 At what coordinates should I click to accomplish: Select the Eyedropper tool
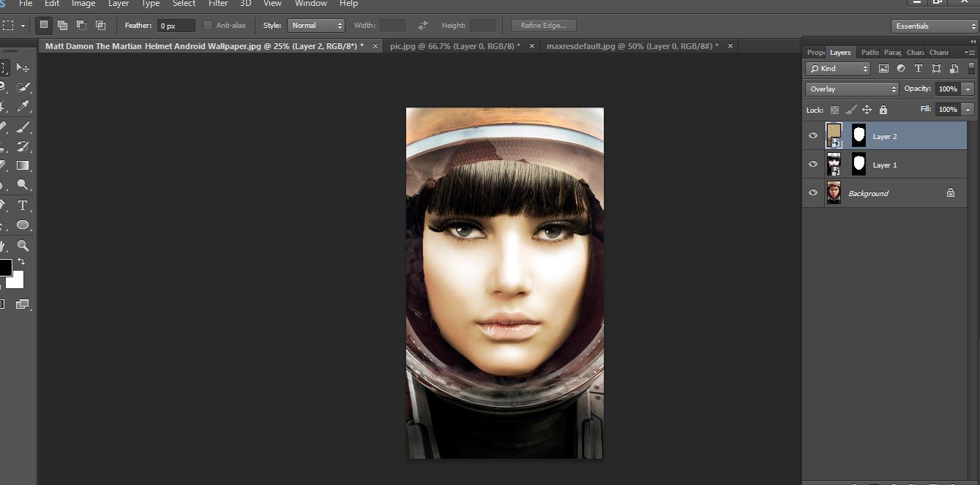click(23, 107)
